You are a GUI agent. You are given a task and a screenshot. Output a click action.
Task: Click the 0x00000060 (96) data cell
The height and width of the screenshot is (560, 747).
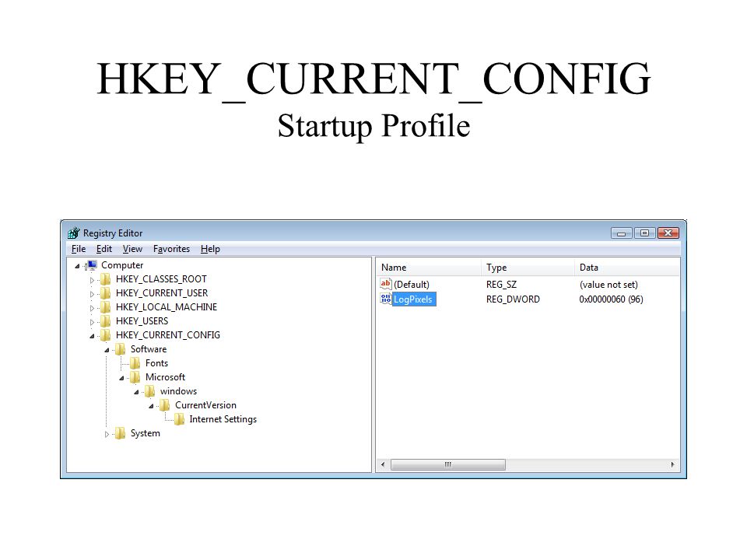pyautogui.click(x=612, y=299)
